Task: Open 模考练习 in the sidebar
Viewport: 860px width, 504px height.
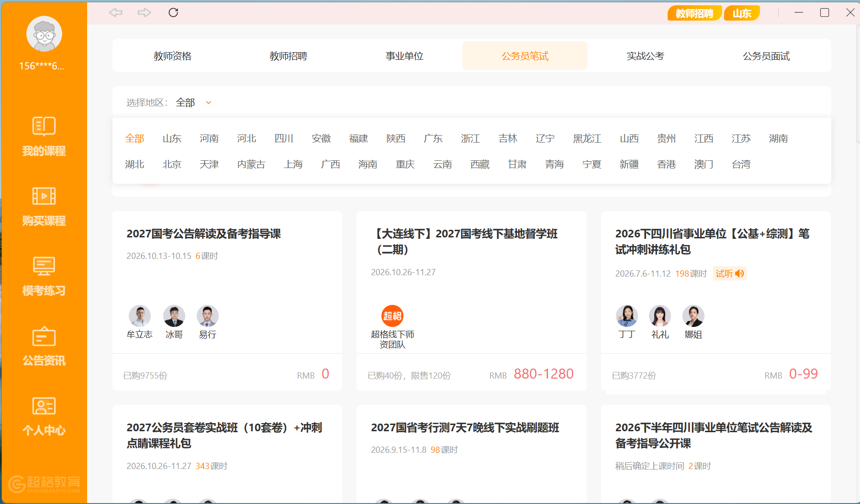Action: point(44,276)
